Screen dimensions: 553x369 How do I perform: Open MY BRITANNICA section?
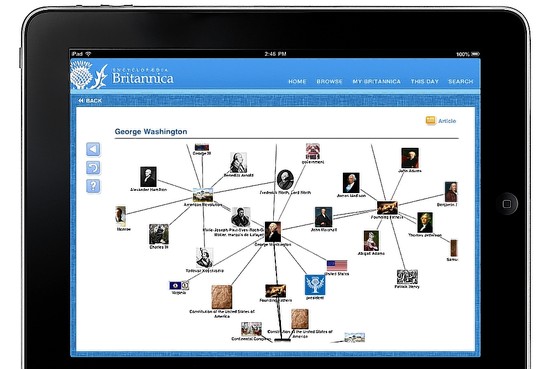[x=376, y=81]
